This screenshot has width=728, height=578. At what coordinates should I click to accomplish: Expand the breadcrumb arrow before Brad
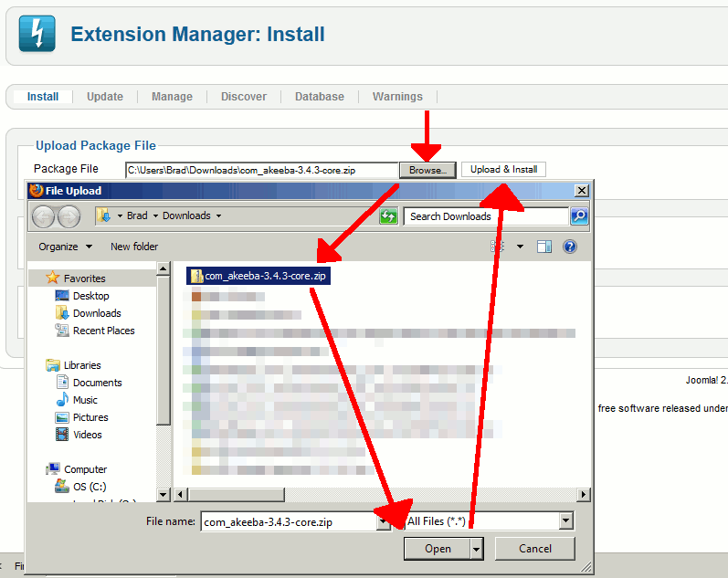click(120, 215)
